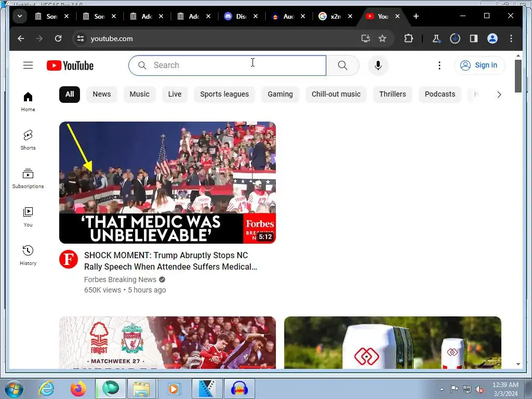Select the Music filter chip
The height and width of the screenshot is (399, 532).
(x=139, y=95)
